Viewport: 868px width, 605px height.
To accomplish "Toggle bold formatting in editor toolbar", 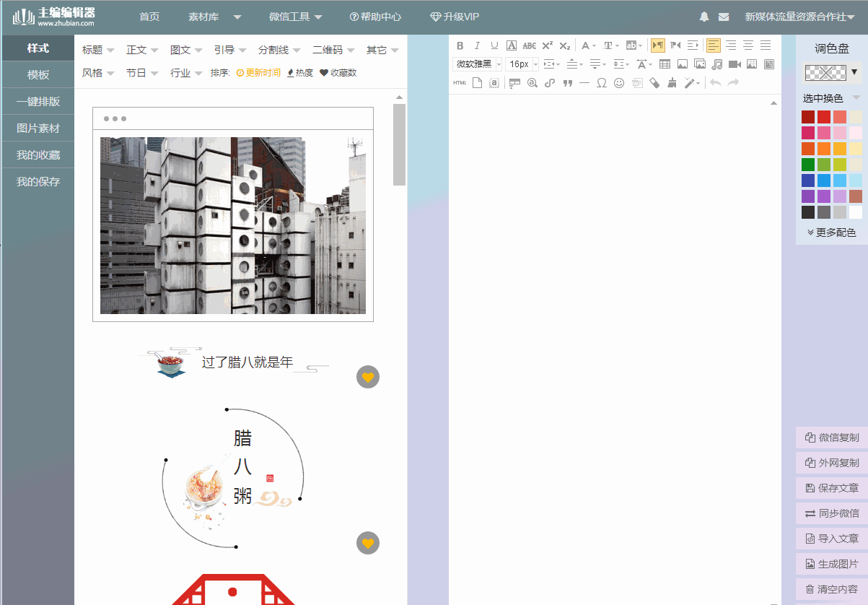I will pos(460,45).
